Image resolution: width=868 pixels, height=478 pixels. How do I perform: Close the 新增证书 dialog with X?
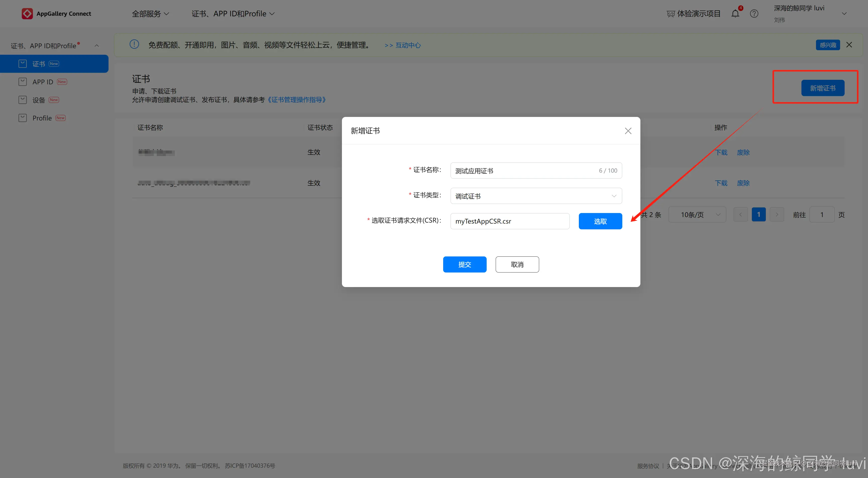(x=628, y=131)
